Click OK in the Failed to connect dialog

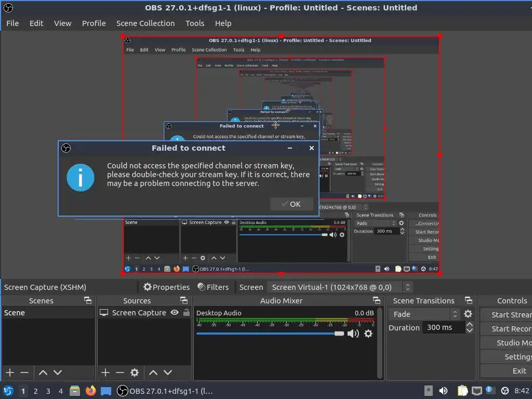(x=291, y=204)
